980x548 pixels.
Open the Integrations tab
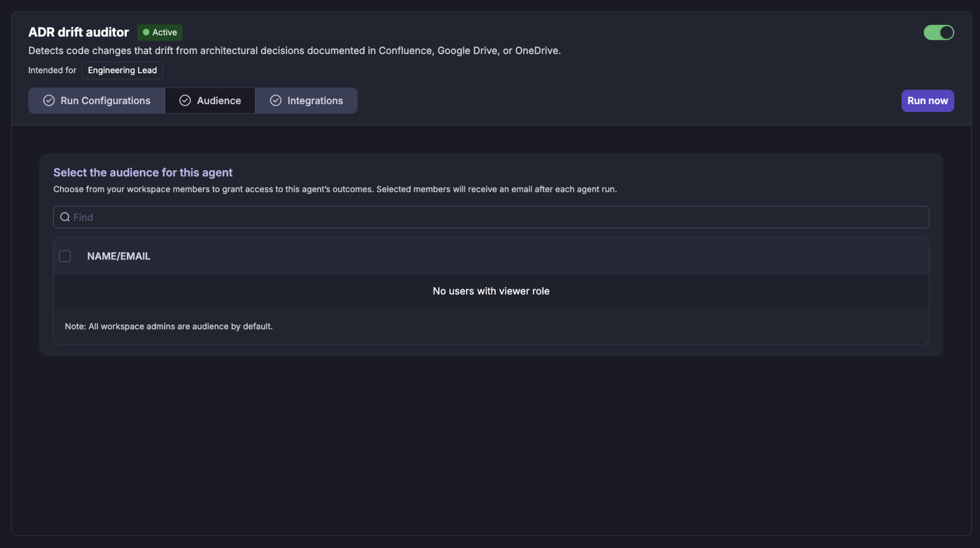306,101
